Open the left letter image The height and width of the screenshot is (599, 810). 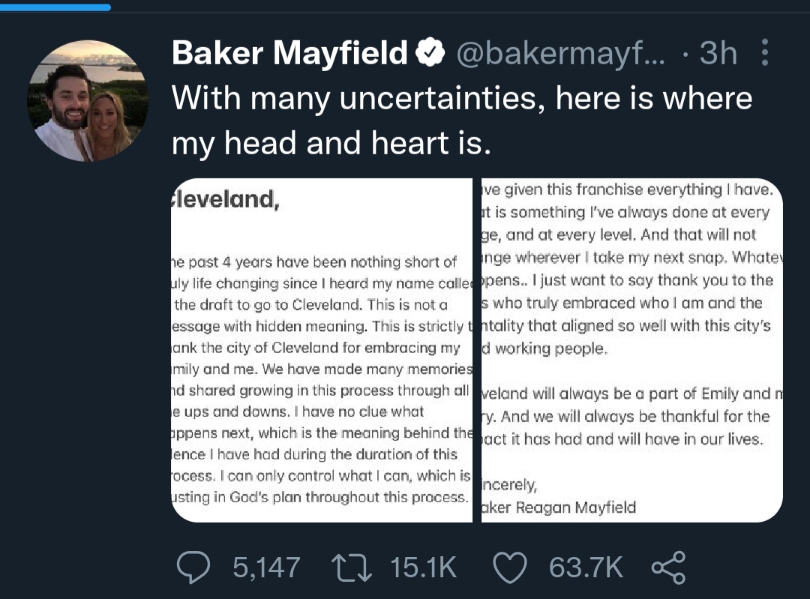[320, 350]
